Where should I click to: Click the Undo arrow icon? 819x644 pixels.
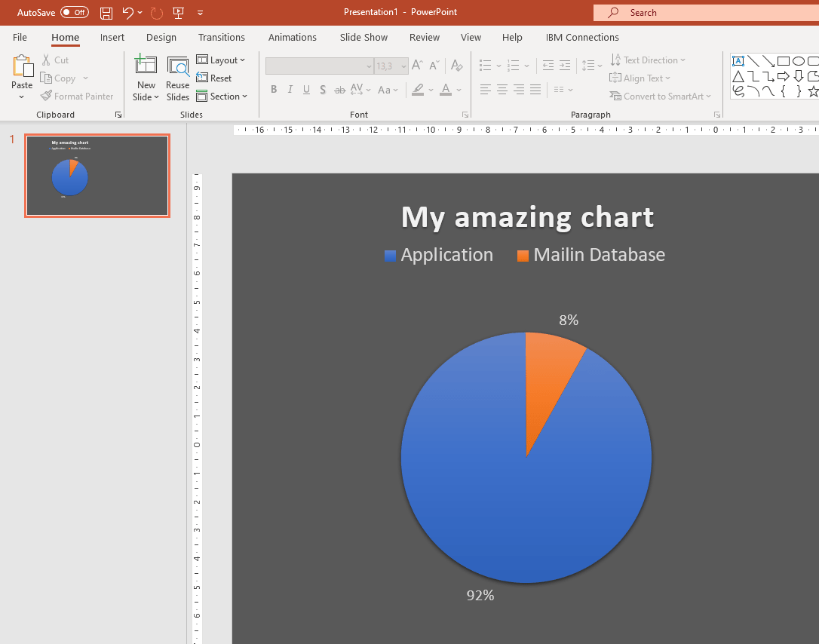128,13
